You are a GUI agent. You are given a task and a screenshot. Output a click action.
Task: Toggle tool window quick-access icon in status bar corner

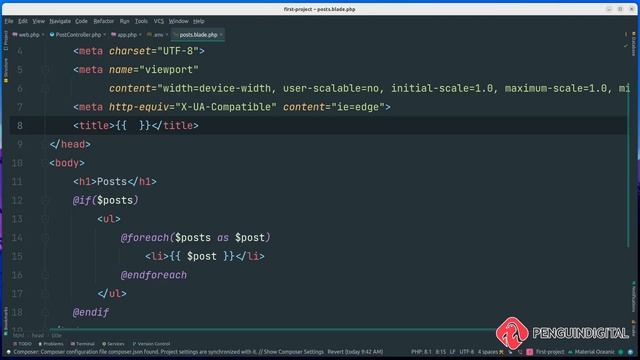(x=8, y=352)
